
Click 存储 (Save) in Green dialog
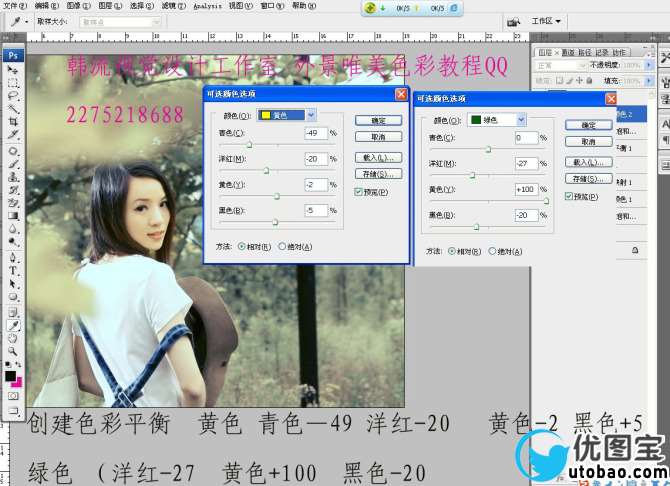[588, 179]
